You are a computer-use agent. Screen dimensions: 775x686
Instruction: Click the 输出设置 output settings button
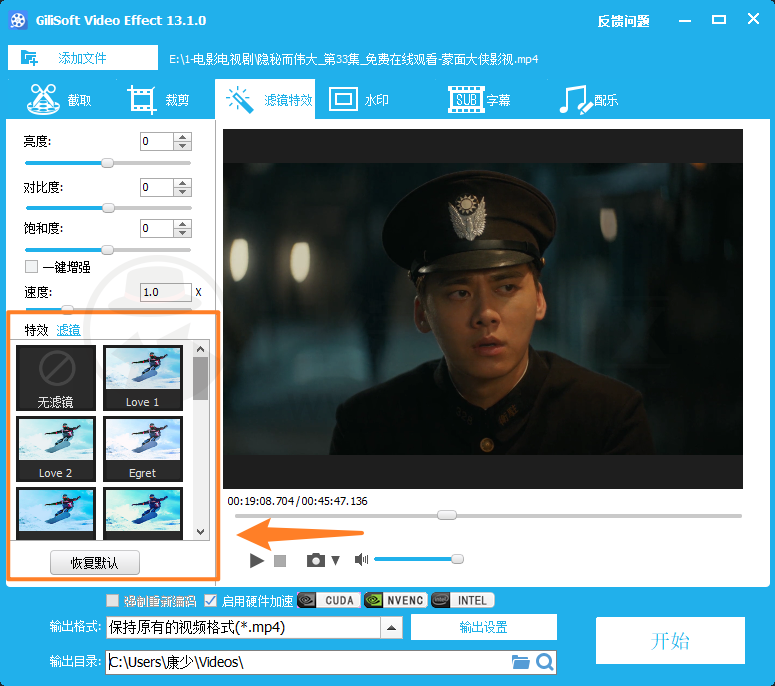click(483, 627)
